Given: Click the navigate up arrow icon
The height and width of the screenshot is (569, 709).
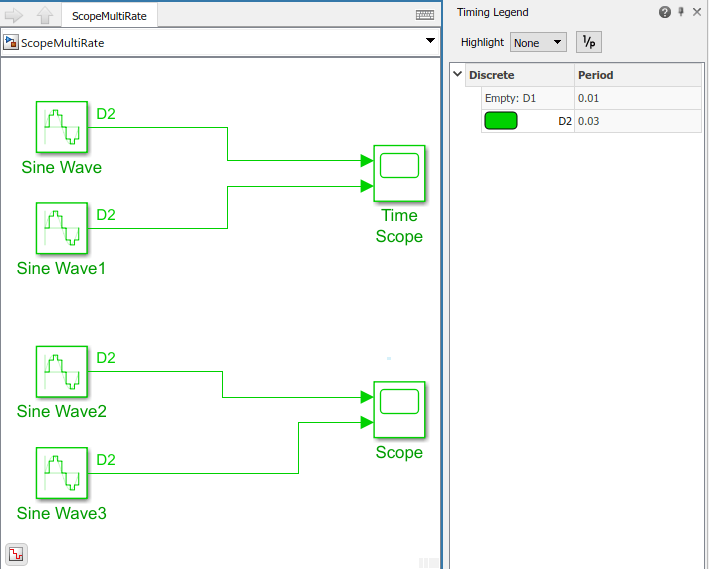Looking at the screenshot, I should (45, 15).
